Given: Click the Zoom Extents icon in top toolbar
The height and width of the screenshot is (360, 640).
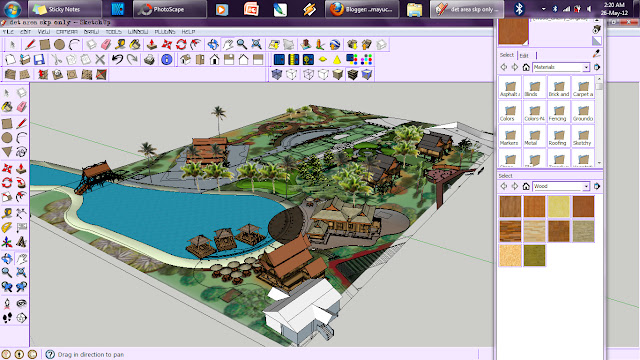Looking at the screenshot, I should (256, 44).
